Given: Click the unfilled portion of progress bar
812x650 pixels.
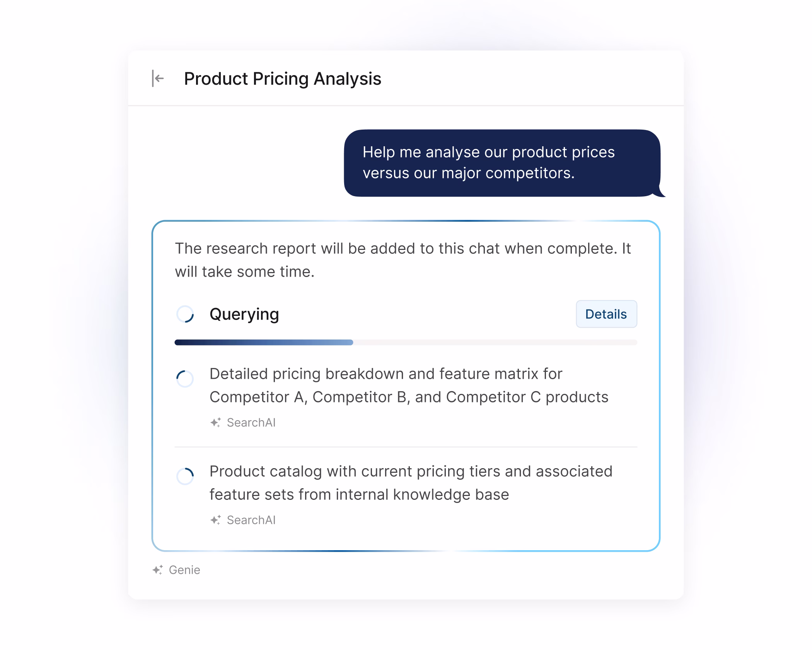Looking at the screenshot, I should point(495,342).
